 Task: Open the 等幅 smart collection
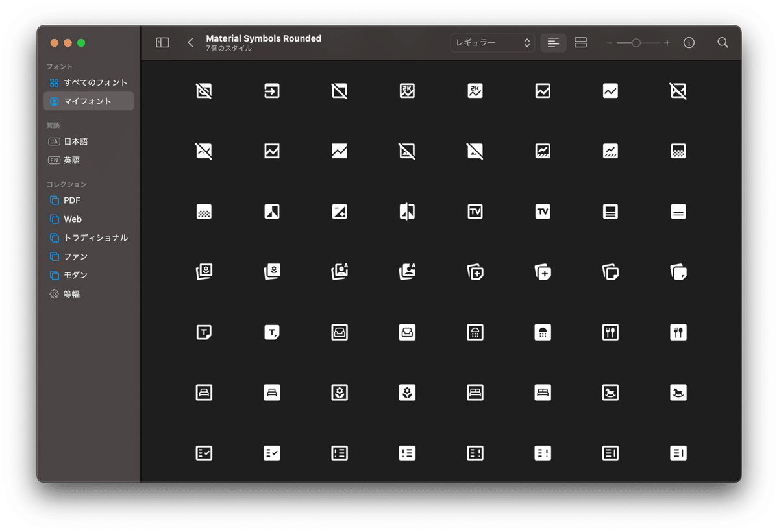[89, 294]
